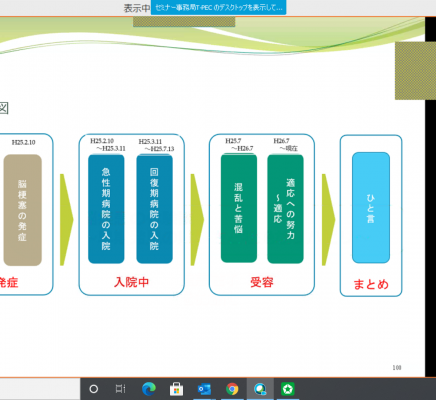The height and width of the screenshot is (400, 436).
Task: Select the blue 回復期病院の入院 box
Action: point(154,209)
